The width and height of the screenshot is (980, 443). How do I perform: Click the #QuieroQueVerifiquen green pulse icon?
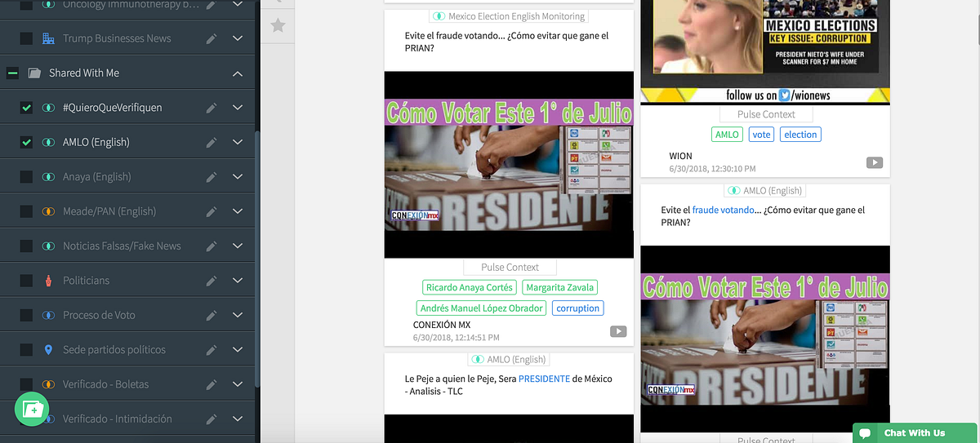point(48,108)
